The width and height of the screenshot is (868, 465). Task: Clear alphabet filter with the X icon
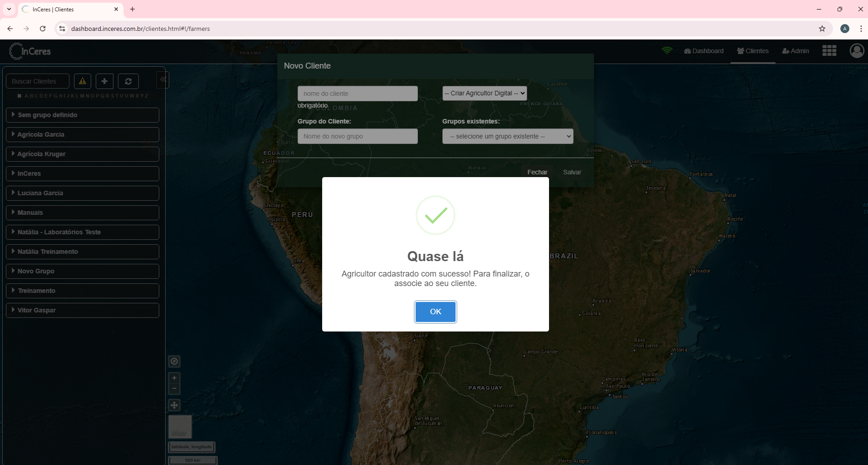point(20,96)
